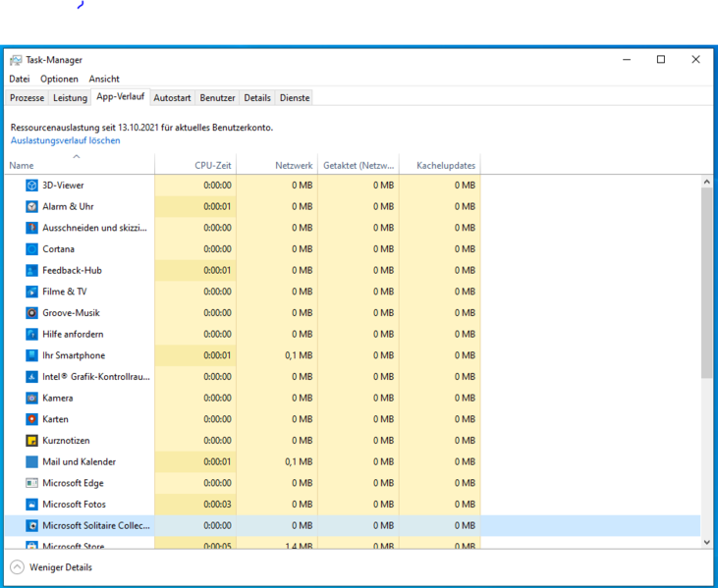Sort list by CPU-Zeit column
Viewport: 718px width, 588px height.
(x=212, y=166)
